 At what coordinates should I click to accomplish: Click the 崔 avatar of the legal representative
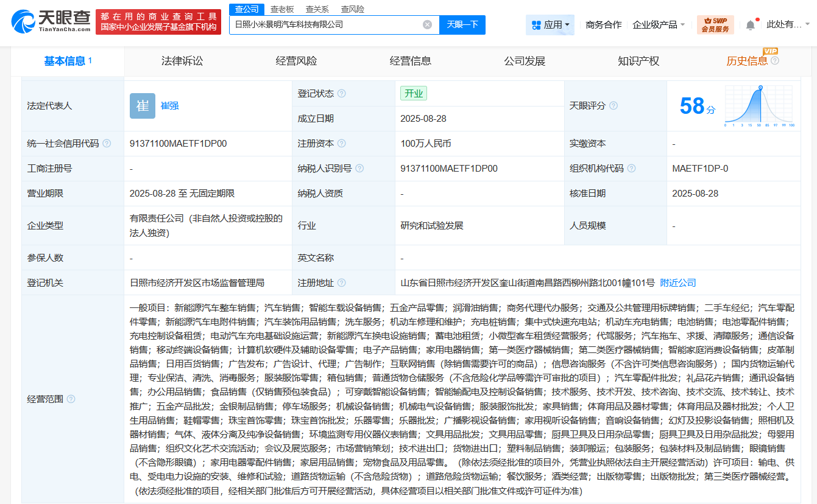[142, 105]
